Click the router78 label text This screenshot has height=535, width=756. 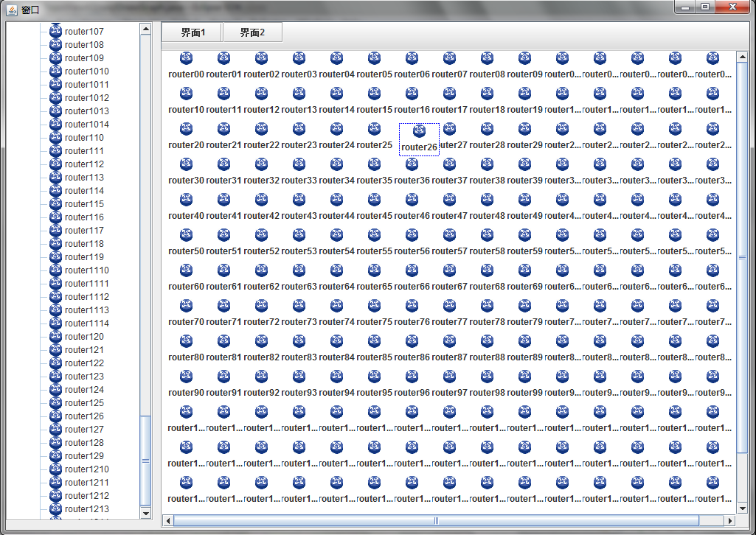tap(487, 322)
